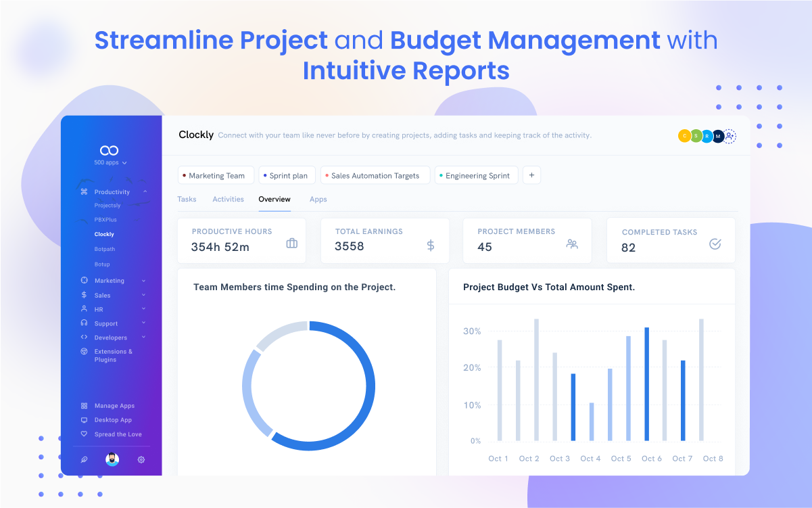Image resolution: width=812 pixels, height=508 pixels.
Task: Click the dollar icon in Total Earnings card
Action: pyautogui.click(x=431, y=246)
